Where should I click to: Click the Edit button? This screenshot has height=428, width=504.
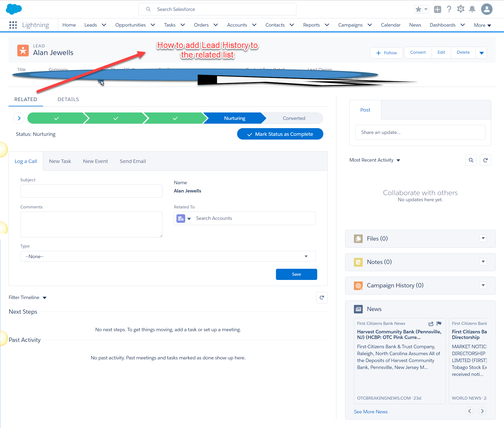pos(441,52)
